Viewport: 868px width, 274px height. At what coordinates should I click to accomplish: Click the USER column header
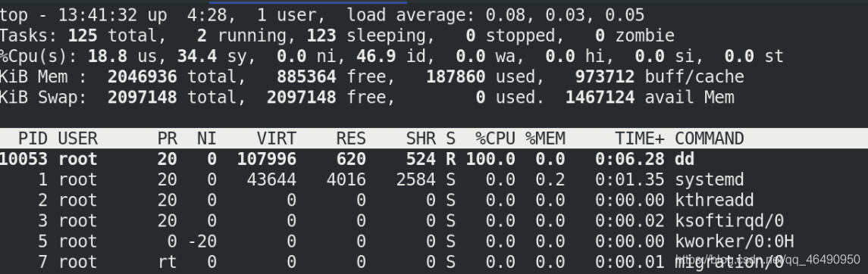(x=78, y=138)
